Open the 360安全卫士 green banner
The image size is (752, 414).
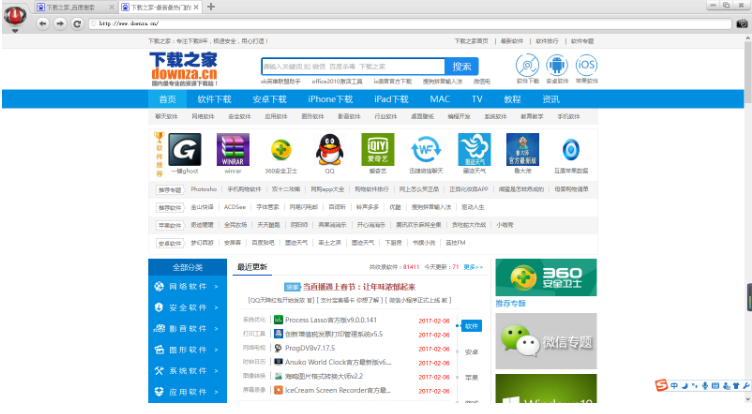point(546,277)
